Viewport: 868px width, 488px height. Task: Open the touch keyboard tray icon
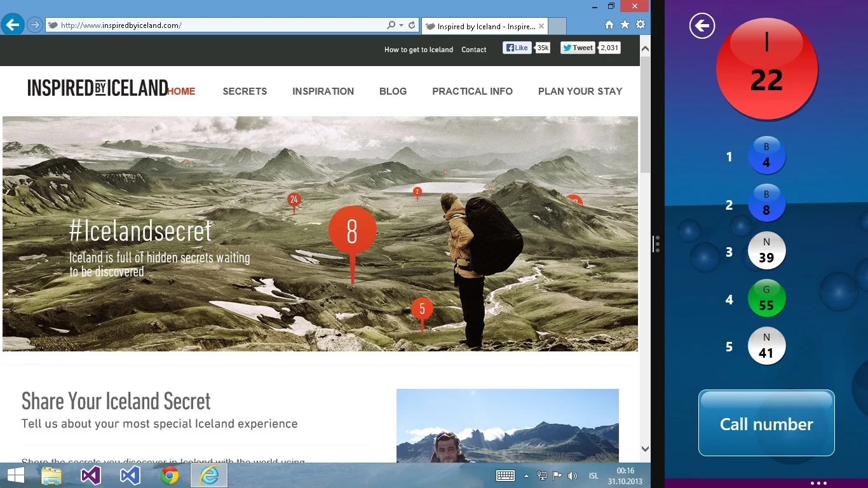coord(505,476)
